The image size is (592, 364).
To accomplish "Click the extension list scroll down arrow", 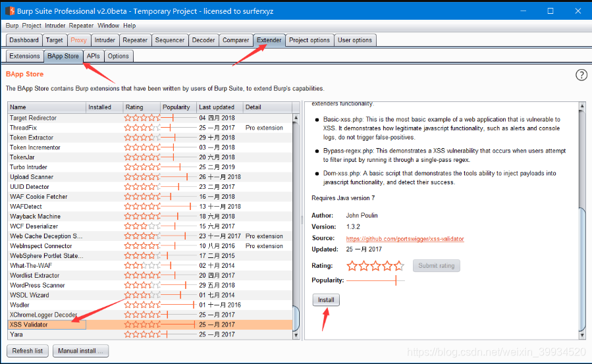I will tap(296, 334).
